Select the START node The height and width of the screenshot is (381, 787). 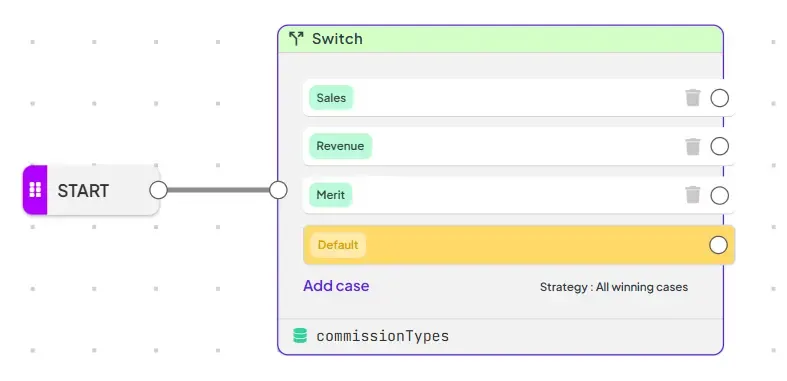(x=91, y=190)
